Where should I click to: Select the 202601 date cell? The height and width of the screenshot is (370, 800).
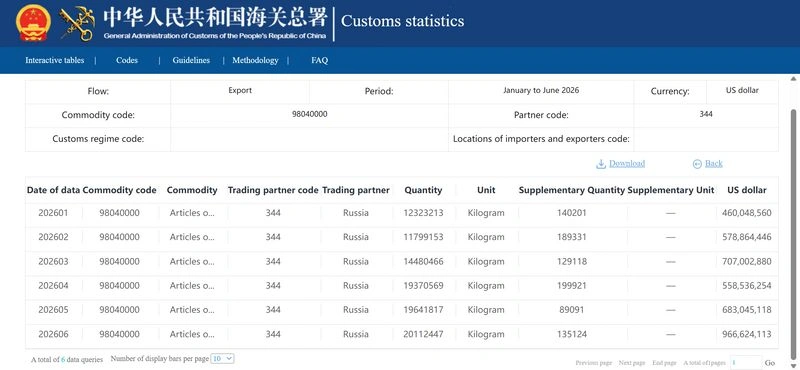(53, 213)
